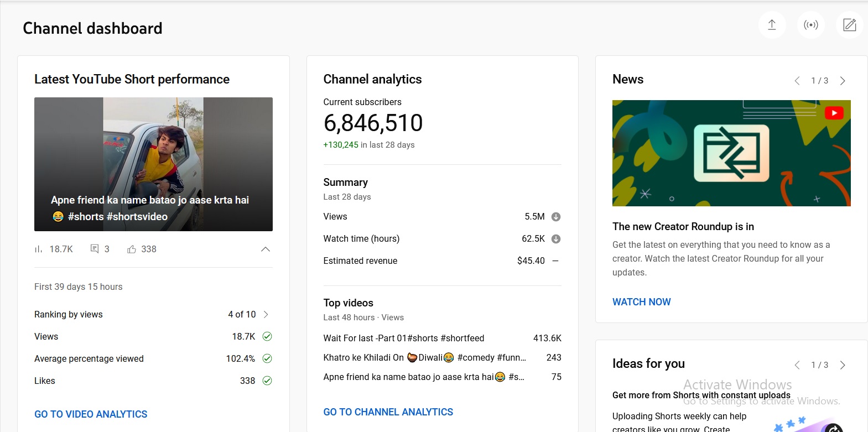This screenshot has height=432, width=868.
Task: Click the 'Channel analytics' heading
Action: [x=372, y=79]
